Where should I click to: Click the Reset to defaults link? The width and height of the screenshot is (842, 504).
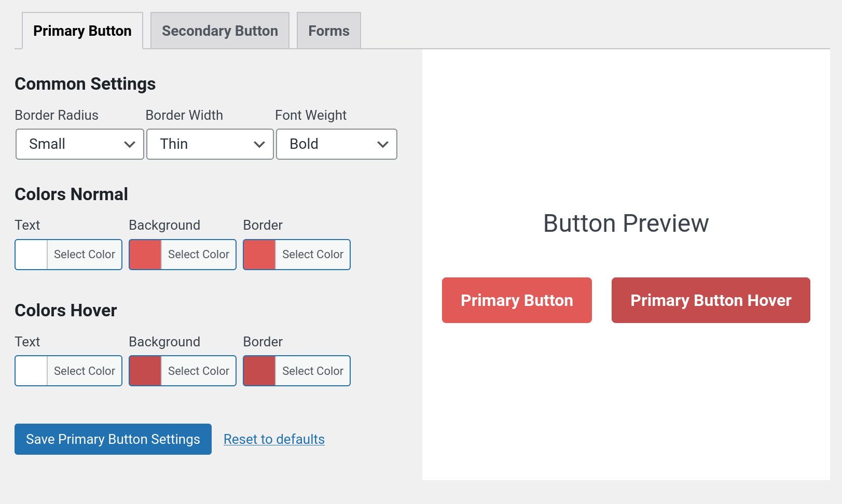tap(274, 439)
